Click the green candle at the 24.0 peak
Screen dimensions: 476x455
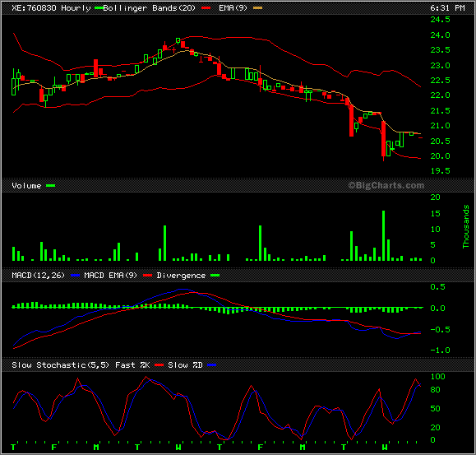[178, 40]
